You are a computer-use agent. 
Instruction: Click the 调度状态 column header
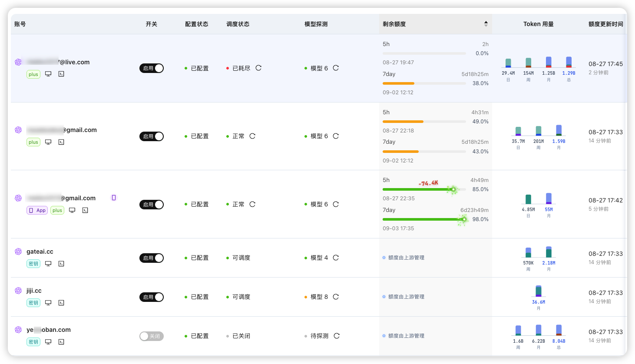(238, 24)
